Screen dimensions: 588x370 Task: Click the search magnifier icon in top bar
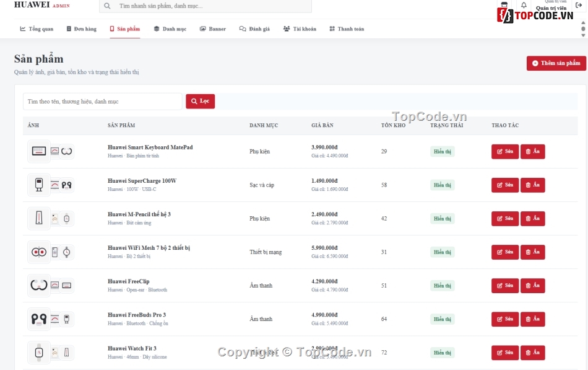(x=107, y=6)
